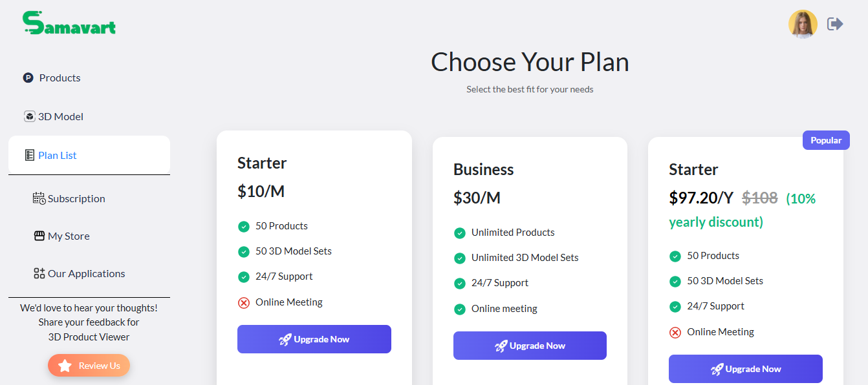Upgrade to the yearly Starter plan
This screenshot has width=868, height=385.
746,369
